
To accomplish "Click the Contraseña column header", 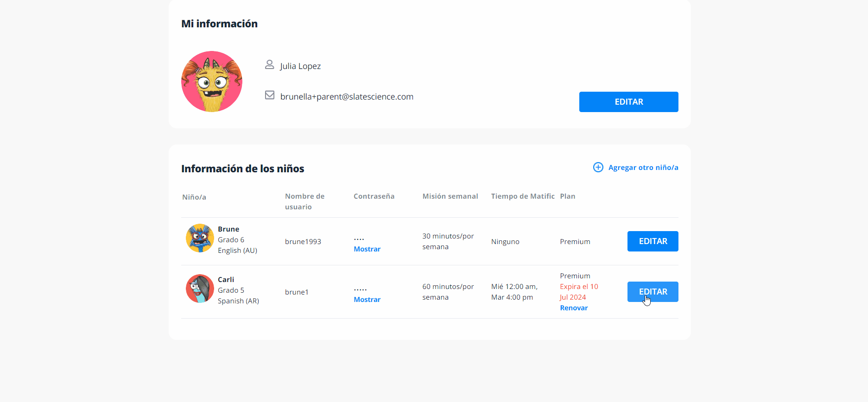I will [x=374, y=196].
